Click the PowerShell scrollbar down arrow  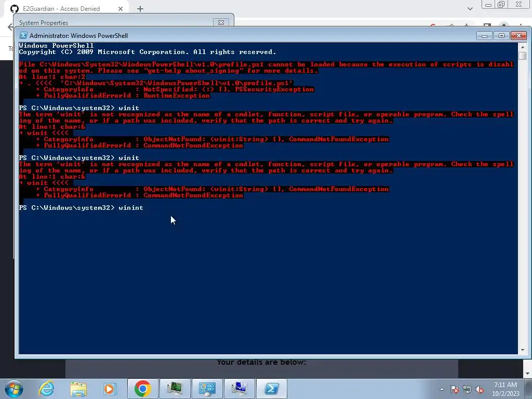click(522, 350)
